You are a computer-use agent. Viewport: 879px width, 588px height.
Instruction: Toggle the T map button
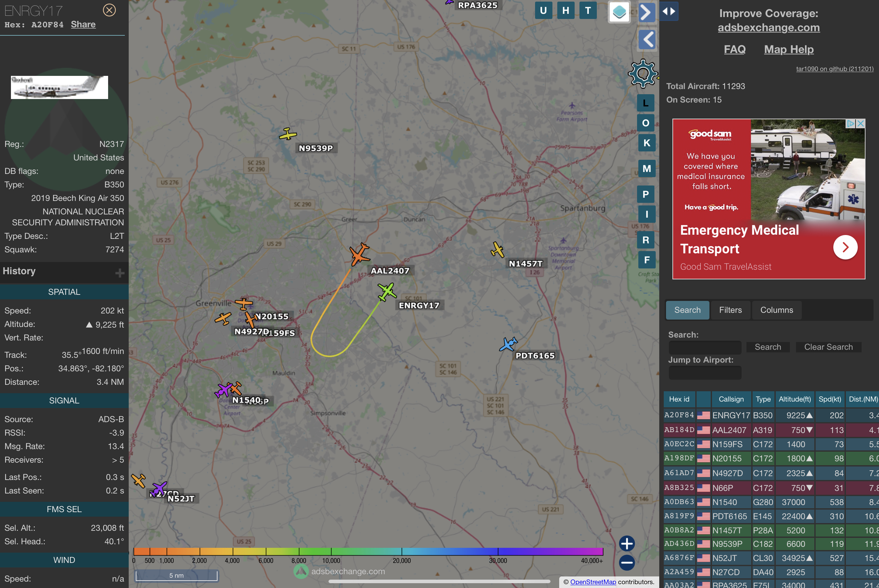click(x=588, y=11)
